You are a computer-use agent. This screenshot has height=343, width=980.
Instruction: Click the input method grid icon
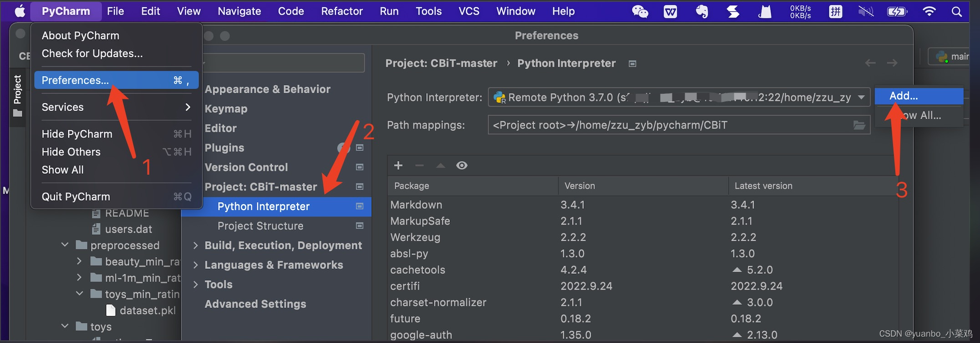tap(836, 11)
